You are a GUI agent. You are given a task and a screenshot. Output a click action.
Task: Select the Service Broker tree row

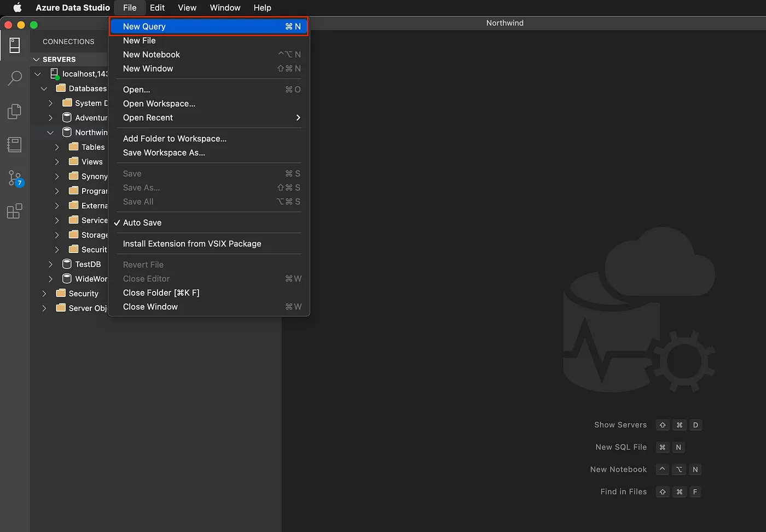[69, 220]
